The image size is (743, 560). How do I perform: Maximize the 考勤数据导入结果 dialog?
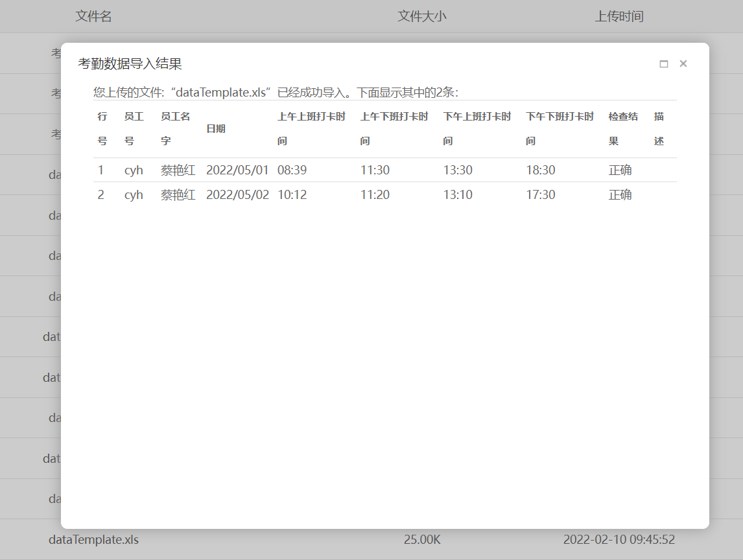664,64
